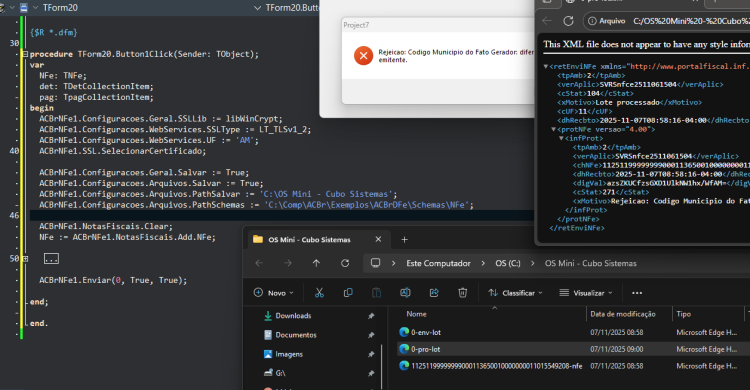Viewport: 750px width, 390px height.
Task: Click the collapsed [...] code marker
Action: click(x=51, y=259)
